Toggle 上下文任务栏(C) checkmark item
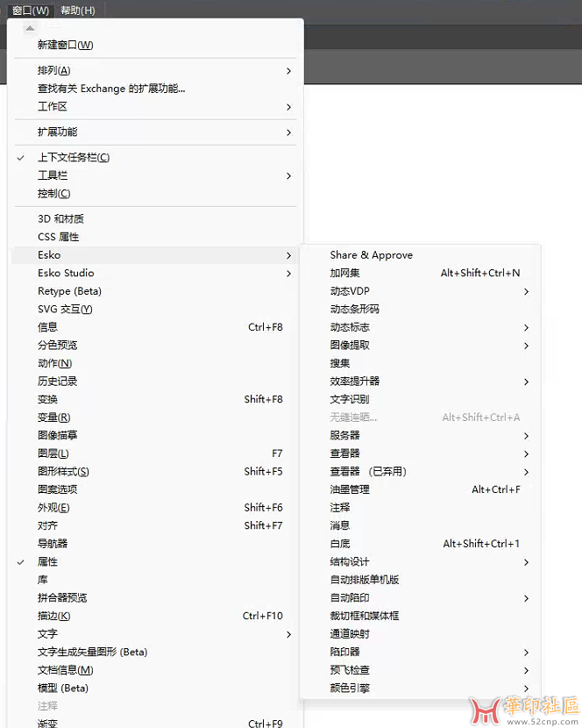 coord(155,157)
